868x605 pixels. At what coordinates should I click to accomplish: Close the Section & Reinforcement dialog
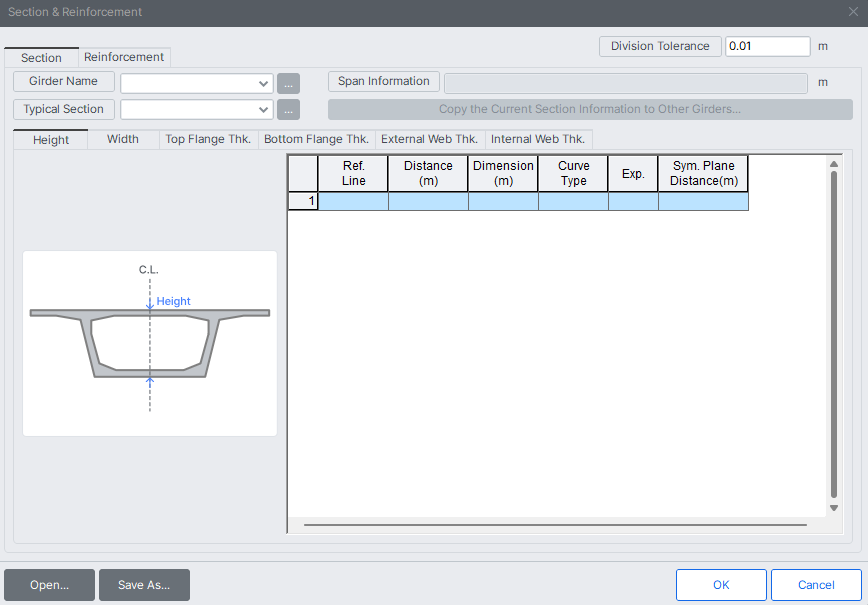coord(853,12)
